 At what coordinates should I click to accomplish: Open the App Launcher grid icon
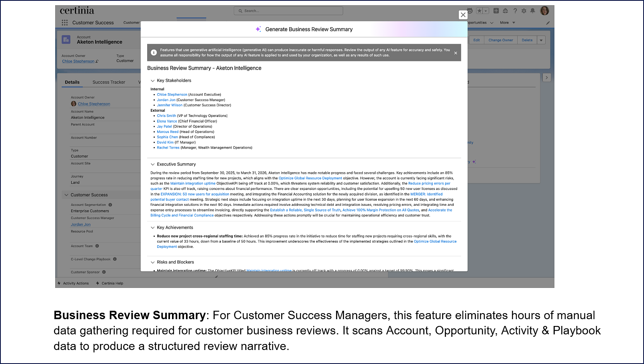[x=65, y=23]
